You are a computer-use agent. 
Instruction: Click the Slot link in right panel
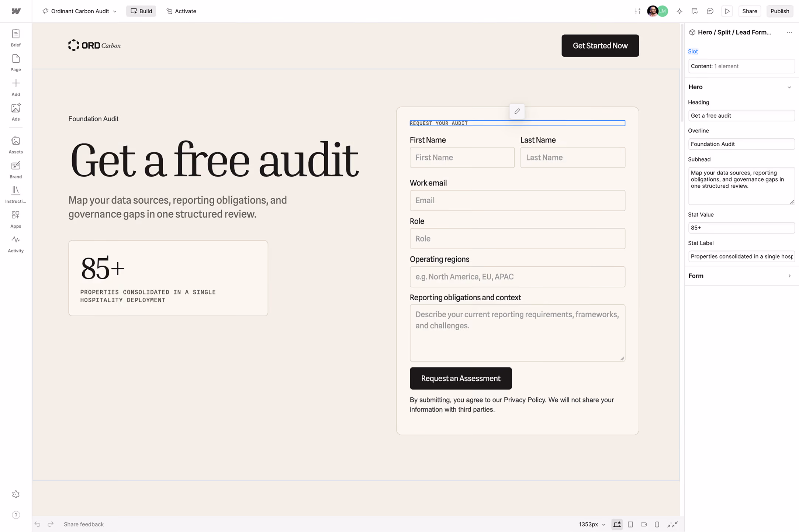[x=693, y=51]
